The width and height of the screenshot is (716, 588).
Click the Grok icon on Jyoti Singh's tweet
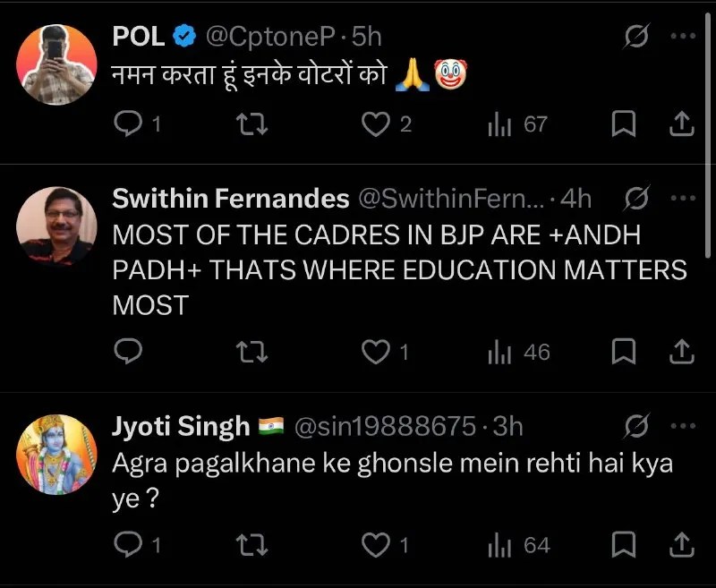[636, 426]
